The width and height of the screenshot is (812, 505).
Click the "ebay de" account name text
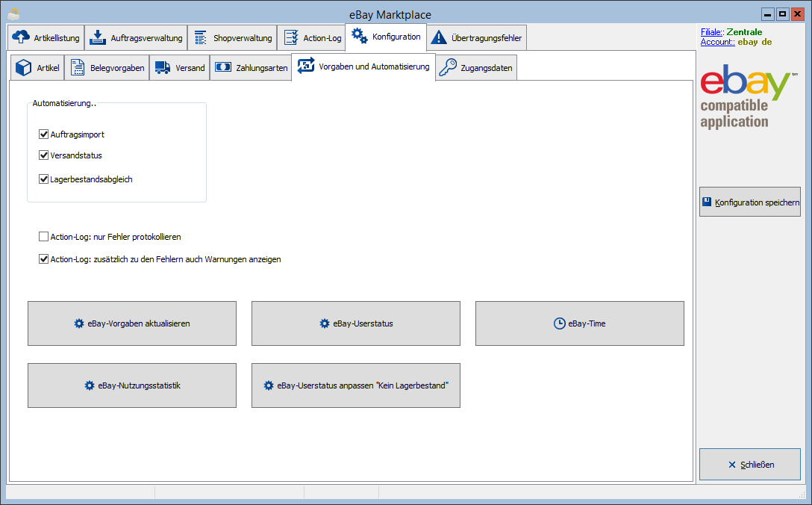(x=755, y=42)
